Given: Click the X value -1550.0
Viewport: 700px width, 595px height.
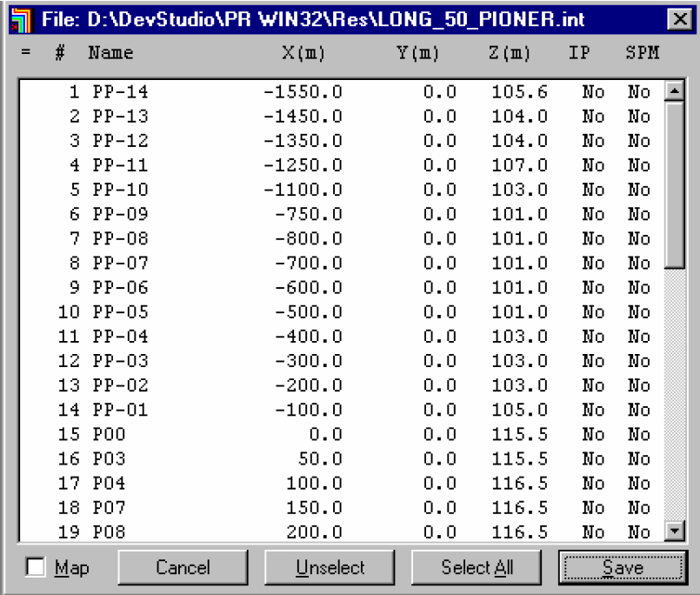Looking at the screenshot, I should (x=303, y=92).
